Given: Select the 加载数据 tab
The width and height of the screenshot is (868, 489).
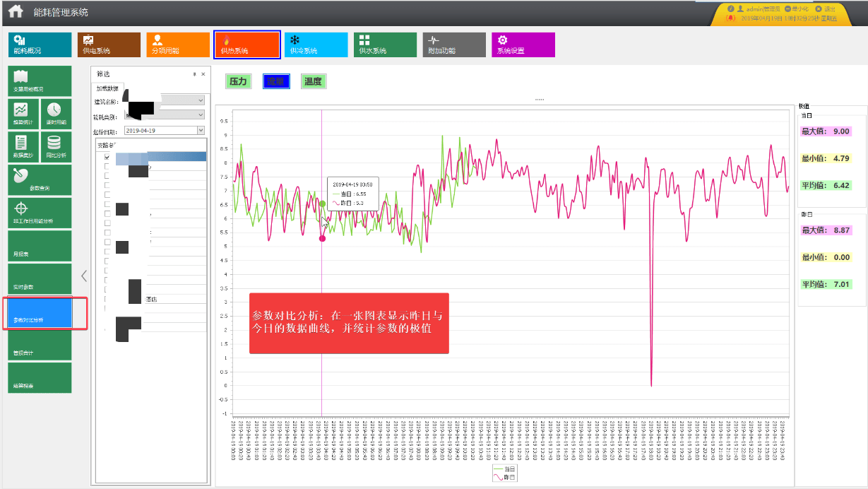Looking at the screenshot, I should click(x=108, y=89).
